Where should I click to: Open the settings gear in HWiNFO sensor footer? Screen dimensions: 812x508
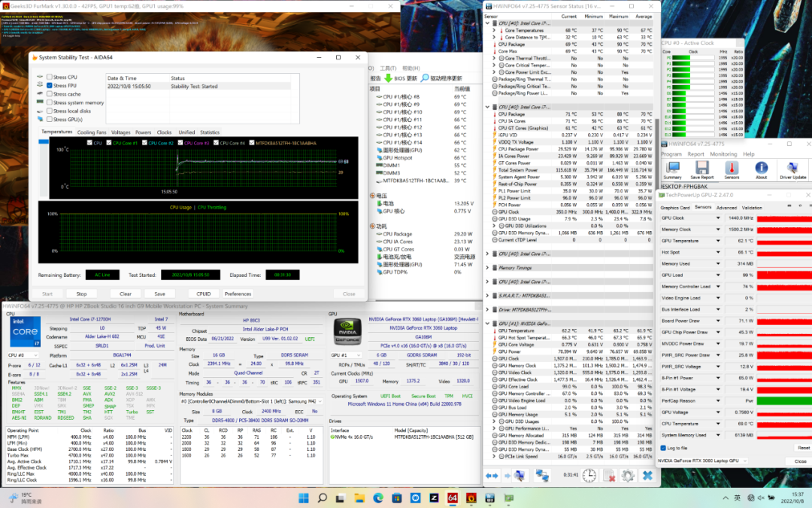(628, 475)
